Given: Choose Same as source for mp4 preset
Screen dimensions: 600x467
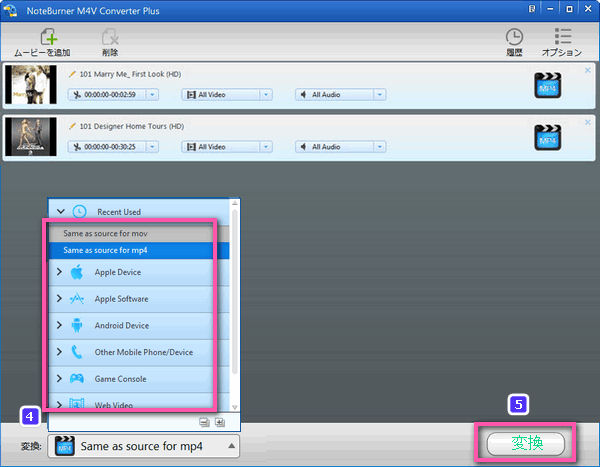Looking at the screenshot, I should pyautogui.click(x=139, y=250).
